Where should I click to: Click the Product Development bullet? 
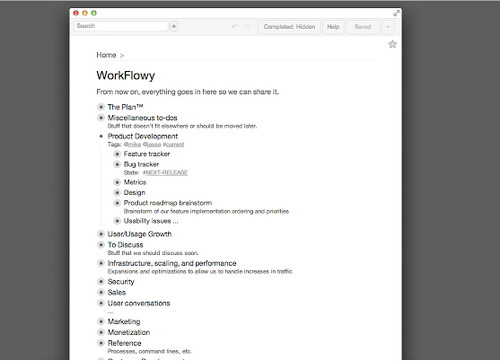pos(101,136)
